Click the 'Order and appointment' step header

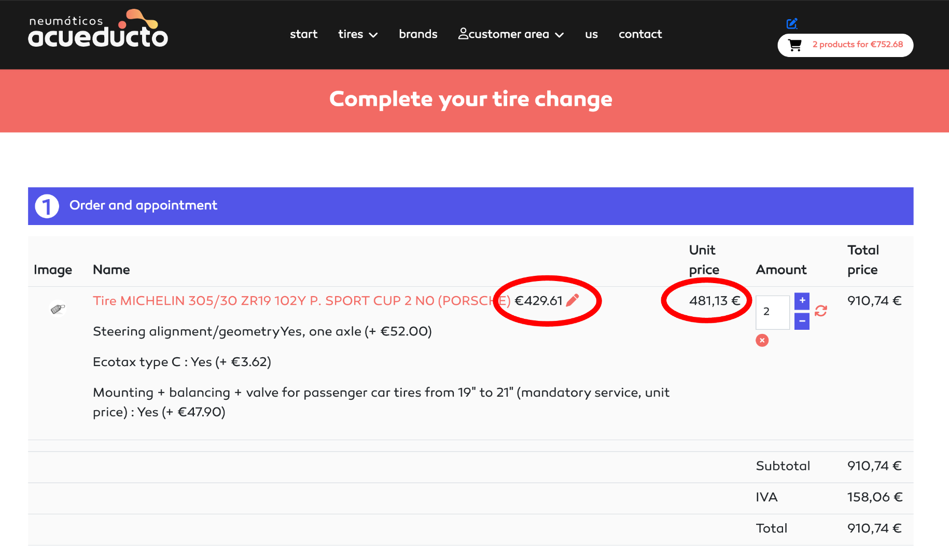click(143, 205)
